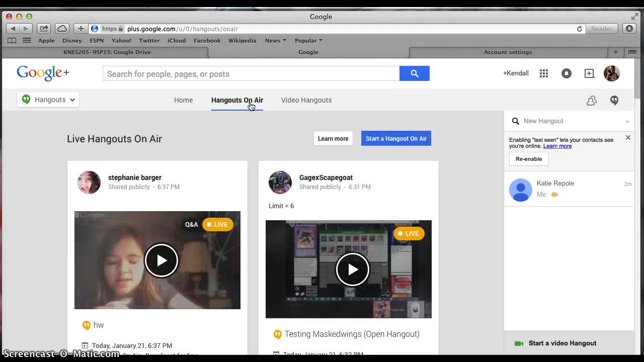Open the notifications bell icon
644x362 pixels.
pos(567,73)
